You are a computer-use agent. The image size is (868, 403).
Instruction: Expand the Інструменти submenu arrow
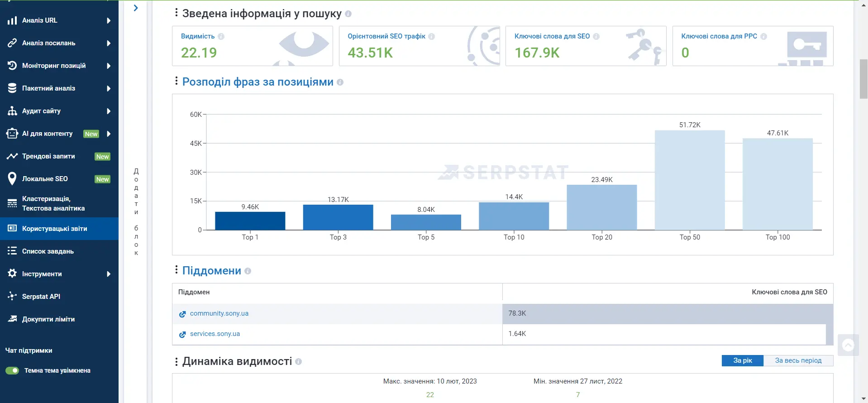[109, 274]
